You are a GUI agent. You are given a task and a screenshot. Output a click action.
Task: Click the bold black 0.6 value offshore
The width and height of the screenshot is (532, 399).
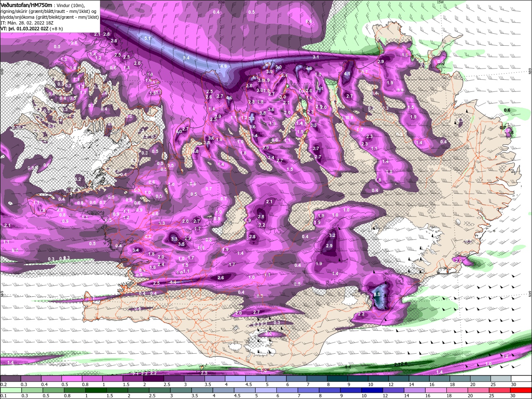click(x=507, y=110)
